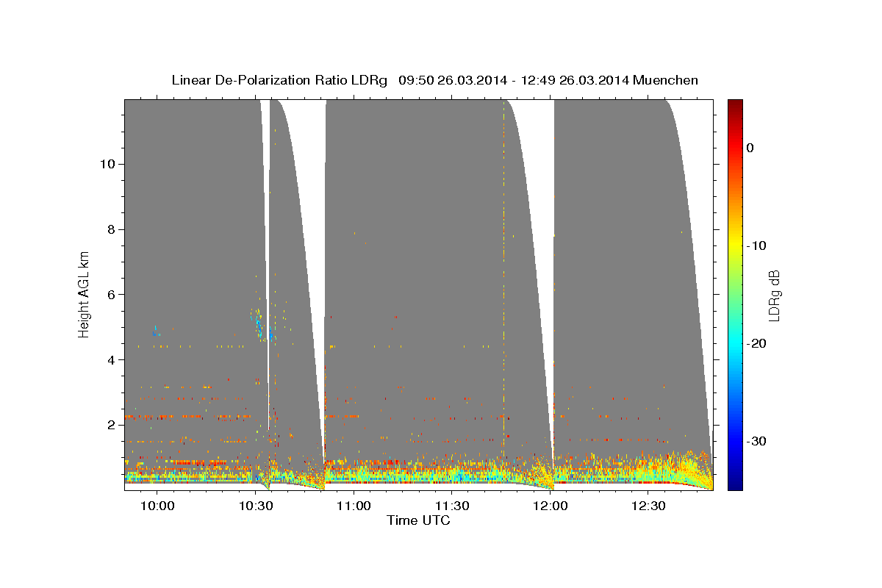Image resolution: width=882 pixels, height=588 pixels.
Task: Click the 'Time UTC' axis label
Action: tap(418, 520)
